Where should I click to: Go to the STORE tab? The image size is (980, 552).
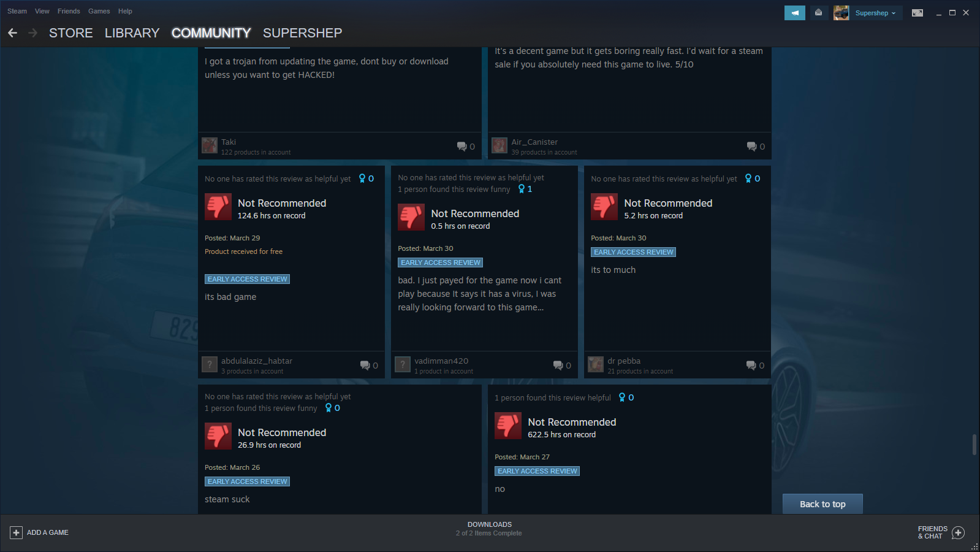click(71, 33)
